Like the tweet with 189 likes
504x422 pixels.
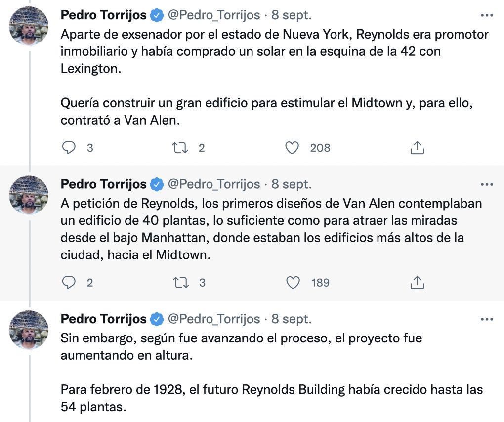point(293,282)
